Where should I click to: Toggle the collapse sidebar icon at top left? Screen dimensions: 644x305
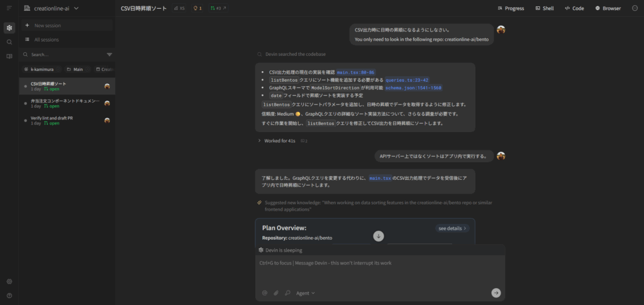pos(9,8)
